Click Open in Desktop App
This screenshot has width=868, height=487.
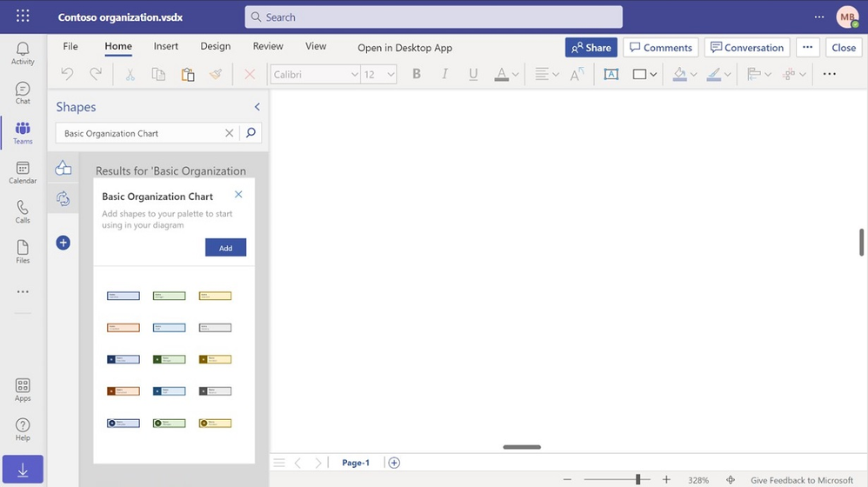click(404, 48)
